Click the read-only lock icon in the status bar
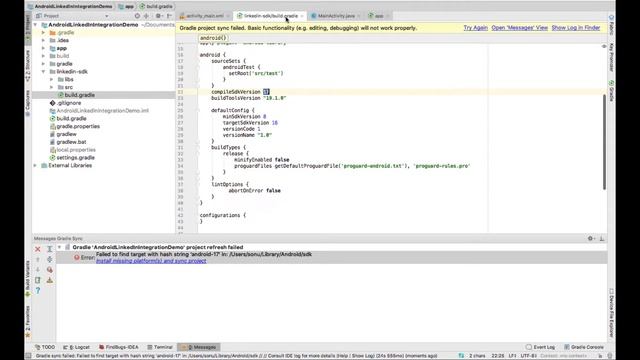Viewport: 640px width, 360px height. 600,356
